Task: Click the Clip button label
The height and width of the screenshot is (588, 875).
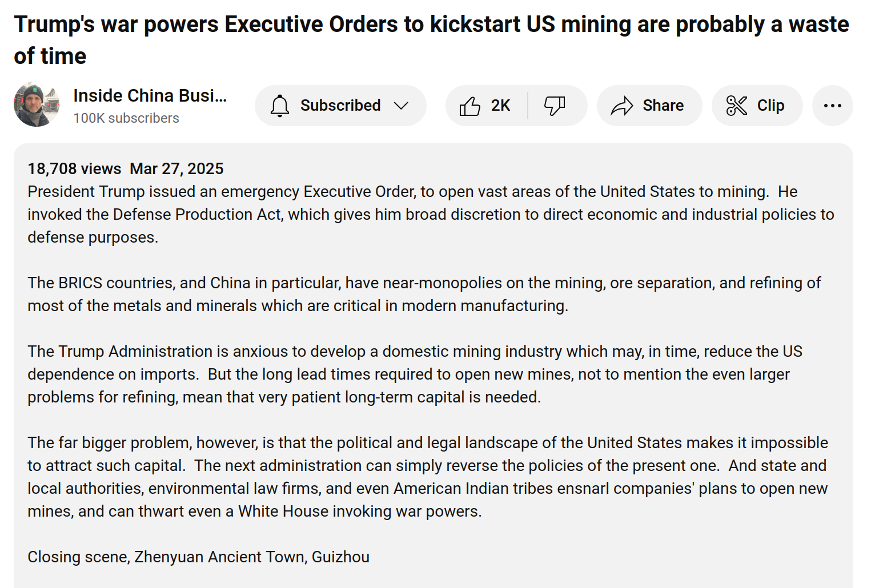Action: pos(770,106)
